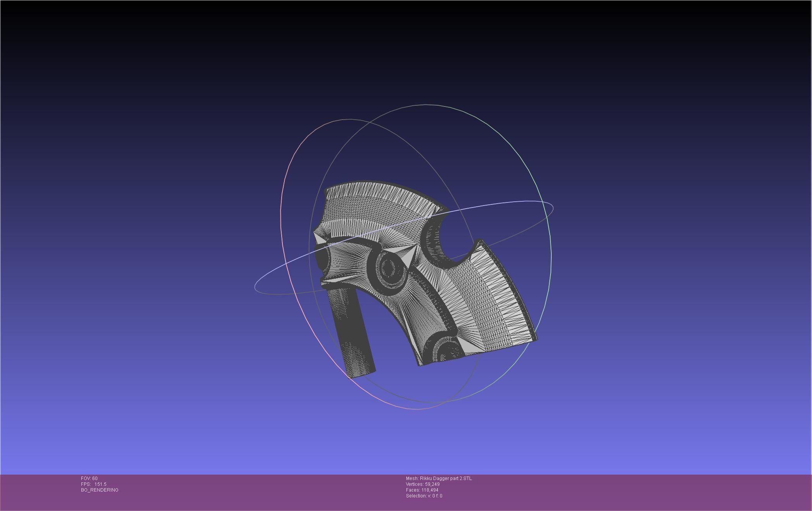Click the Vertices: 59,249 text

[423, 484]
